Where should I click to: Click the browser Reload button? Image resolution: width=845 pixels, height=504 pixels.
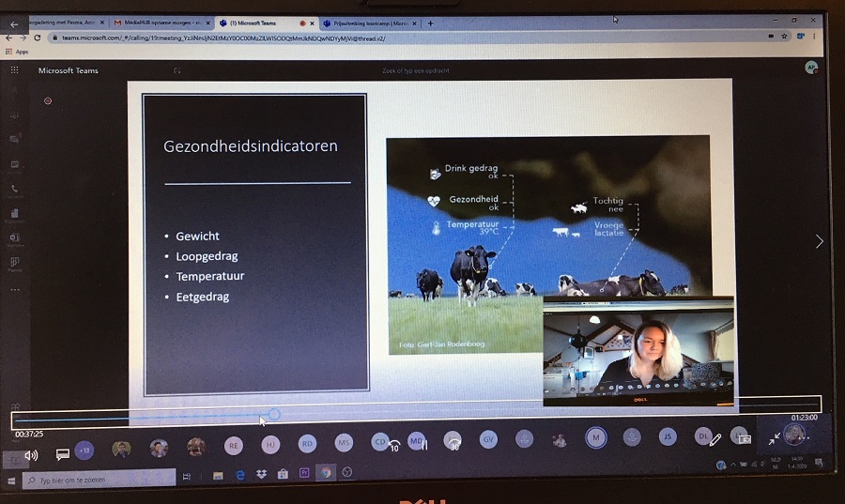click(38, 38)
